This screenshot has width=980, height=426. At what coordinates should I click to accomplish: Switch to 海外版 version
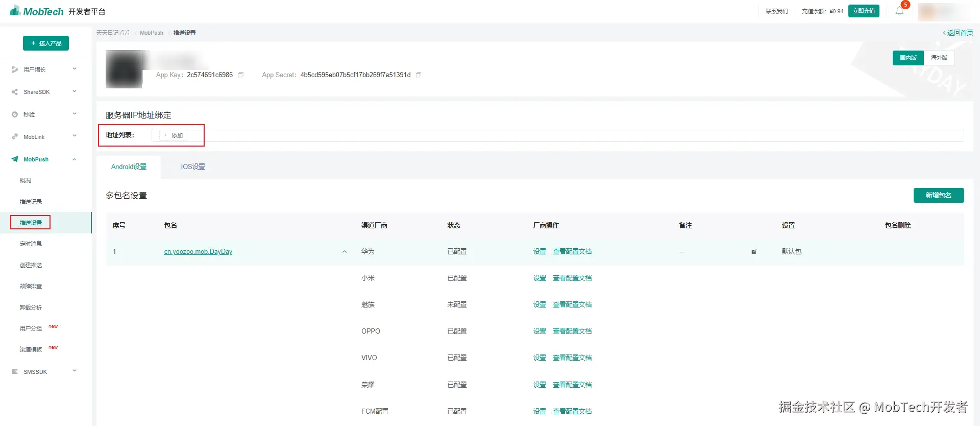(x=939, y=58)
